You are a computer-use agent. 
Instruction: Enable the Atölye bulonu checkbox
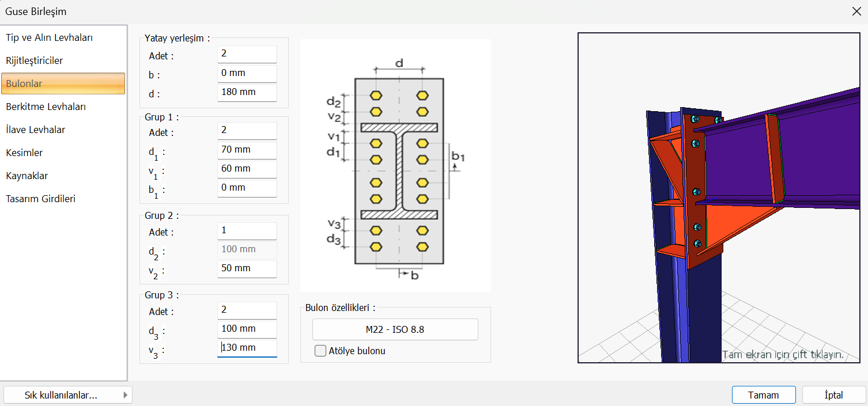[x=320, y=351]
